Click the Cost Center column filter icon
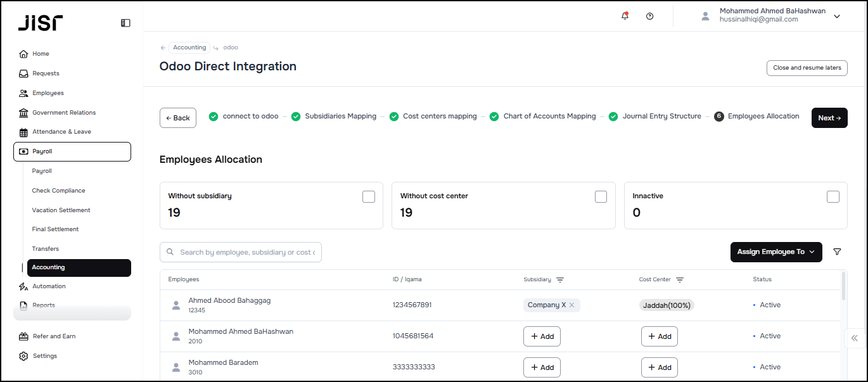Screen dimensions: 868x382 coord(680,280)
